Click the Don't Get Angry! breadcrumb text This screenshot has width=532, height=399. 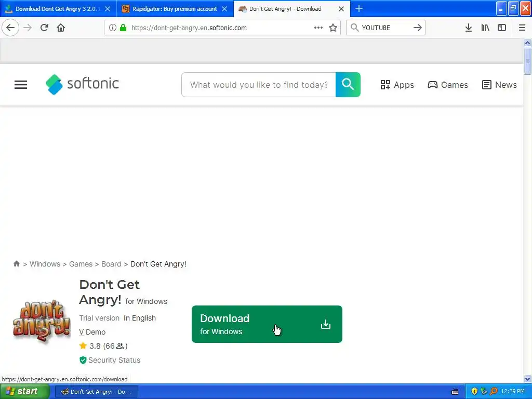tap(158, 264)
